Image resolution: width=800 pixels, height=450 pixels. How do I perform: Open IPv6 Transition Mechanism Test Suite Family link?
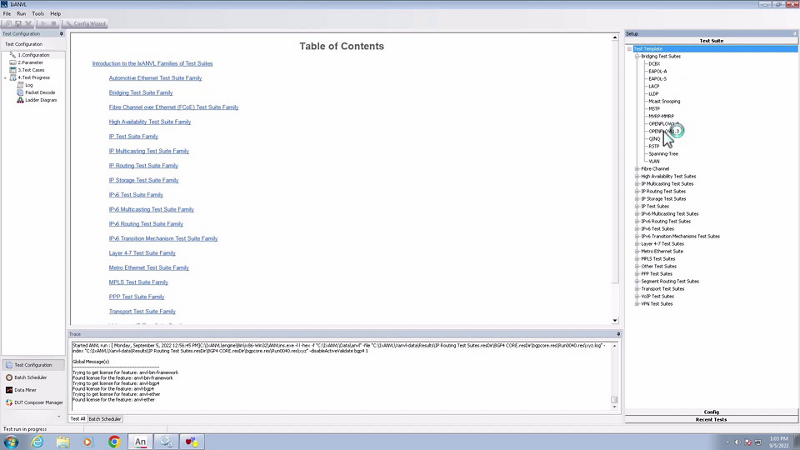coord(163,239)
